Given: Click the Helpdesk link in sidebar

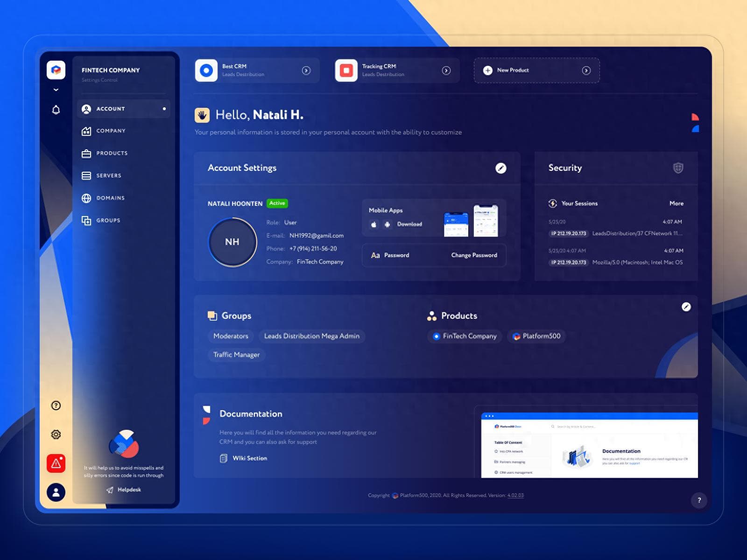Looking at the screenshot, I should click(x=124, y=490).
